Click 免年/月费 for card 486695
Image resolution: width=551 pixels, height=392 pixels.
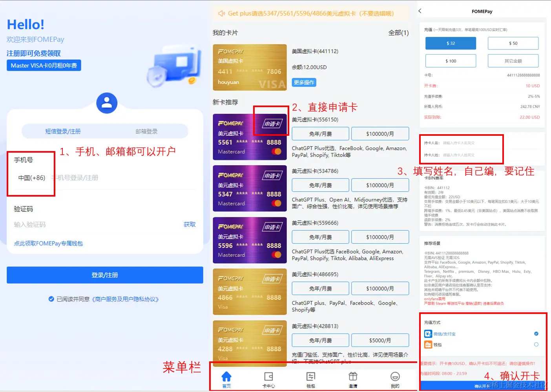(x=321, y=288)
